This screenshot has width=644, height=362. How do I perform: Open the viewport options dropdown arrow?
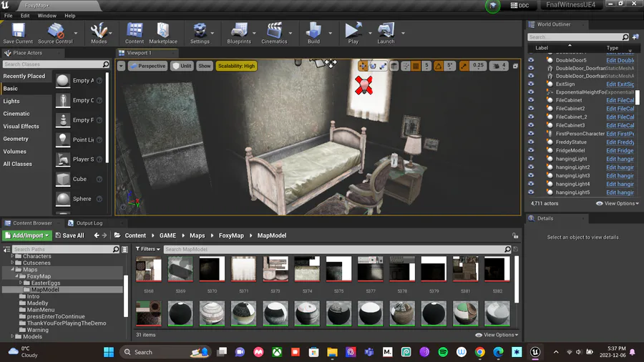[121, 66]
